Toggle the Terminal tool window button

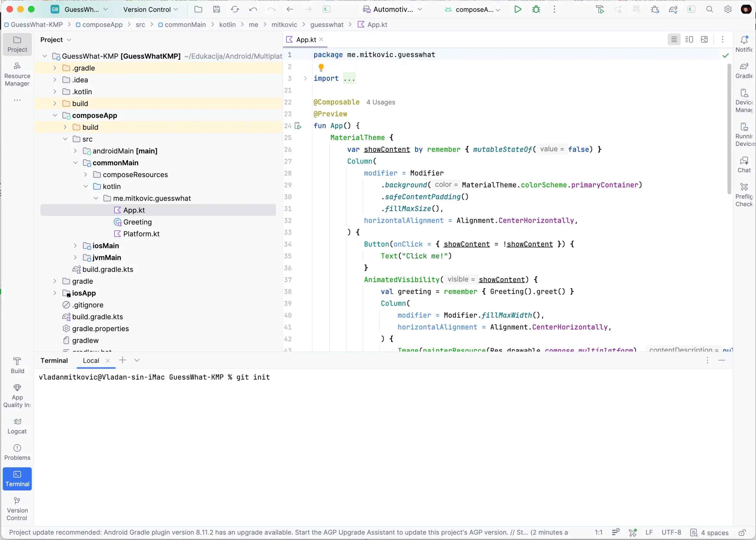pos(17,479)
